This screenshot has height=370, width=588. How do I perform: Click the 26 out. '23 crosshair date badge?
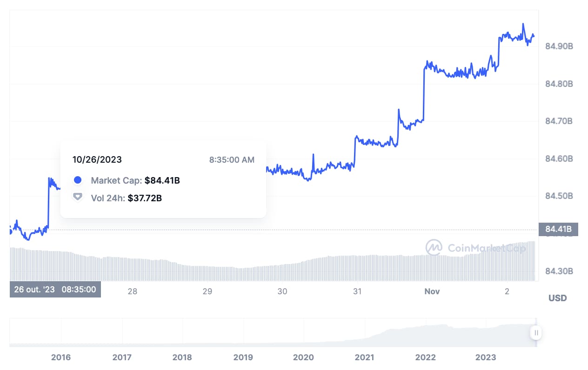pos(55,289)
